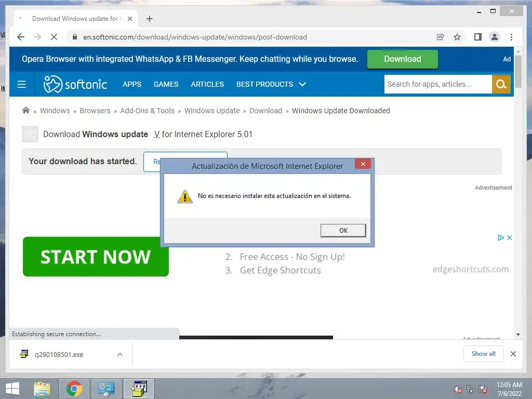Open the Chrome profile avatar
Image resolution: width=532 pixels, height=399 pixels.
coord(495,37)
